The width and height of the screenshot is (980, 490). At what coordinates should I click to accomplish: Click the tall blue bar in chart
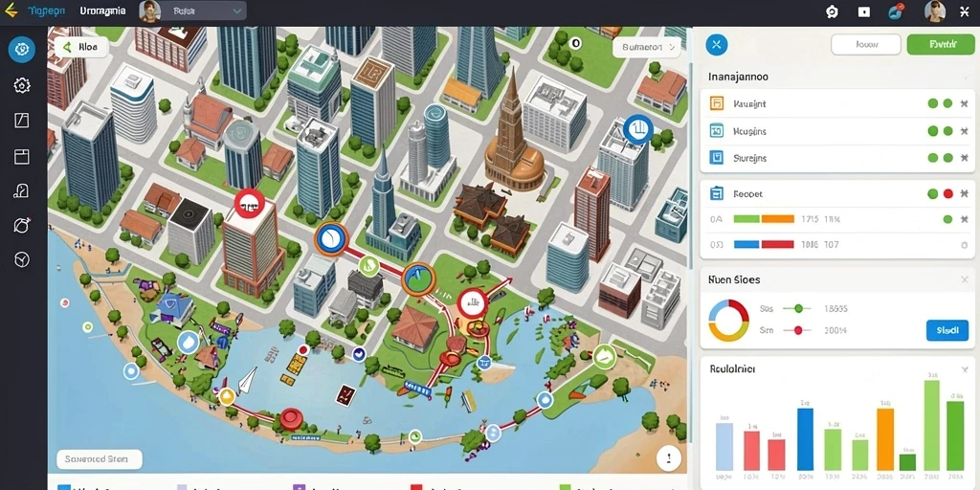click(x=805, y=438)
